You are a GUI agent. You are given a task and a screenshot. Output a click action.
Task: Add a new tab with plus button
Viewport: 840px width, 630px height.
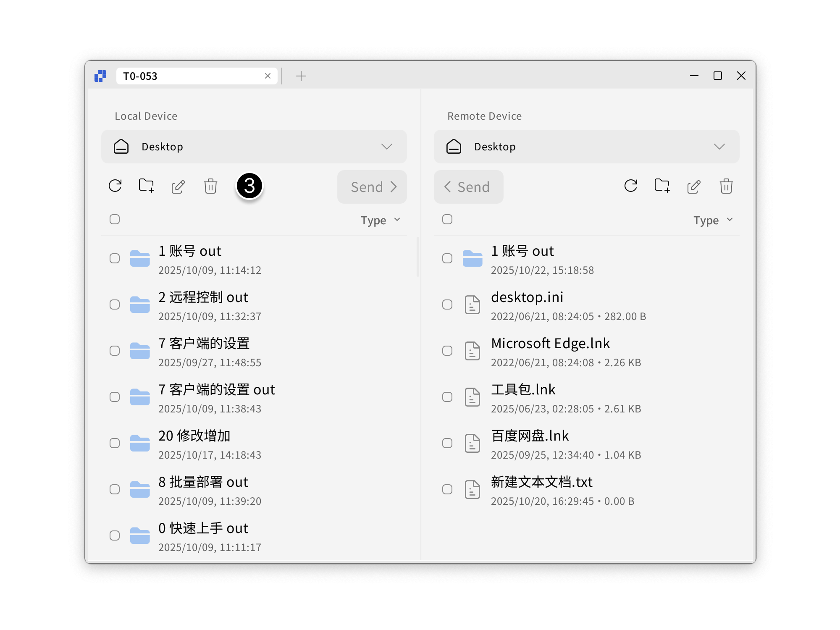[301, 76]
